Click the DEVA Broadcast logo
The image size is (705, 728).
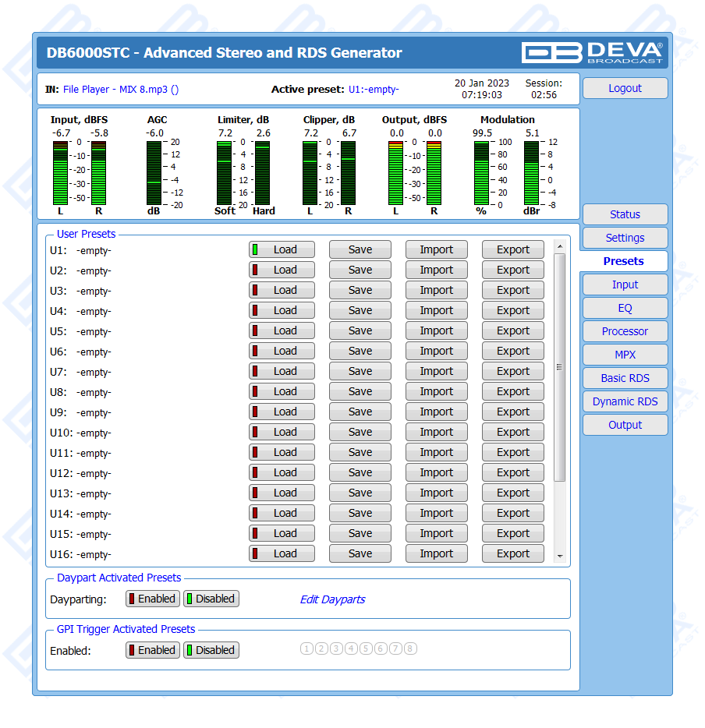pyautogui.click(x=592, y=52)
